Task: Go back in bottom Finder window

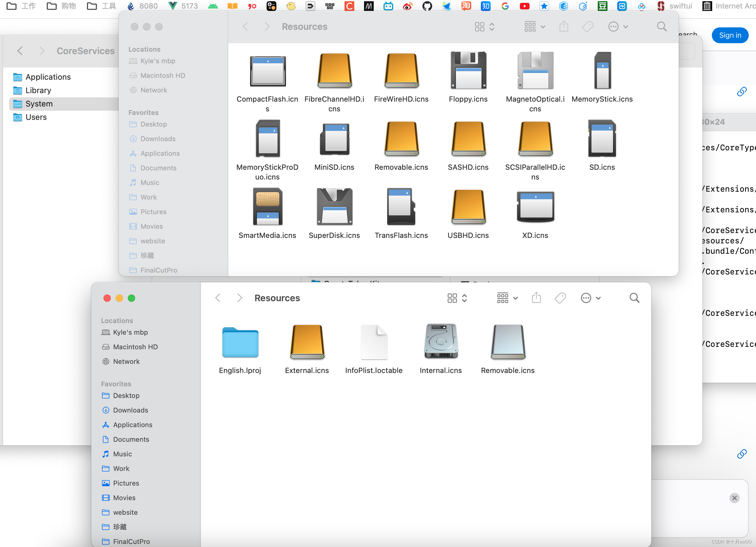Action: pyautogui.click(x=218, y=298)
